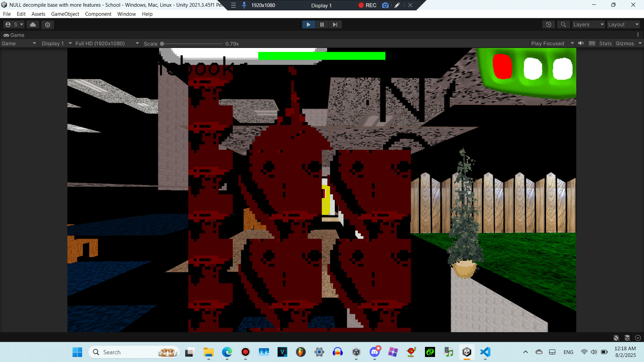This screenshot has height=362, width=644.
Task: Open the undo history panel
Action: tap(548, 24)
